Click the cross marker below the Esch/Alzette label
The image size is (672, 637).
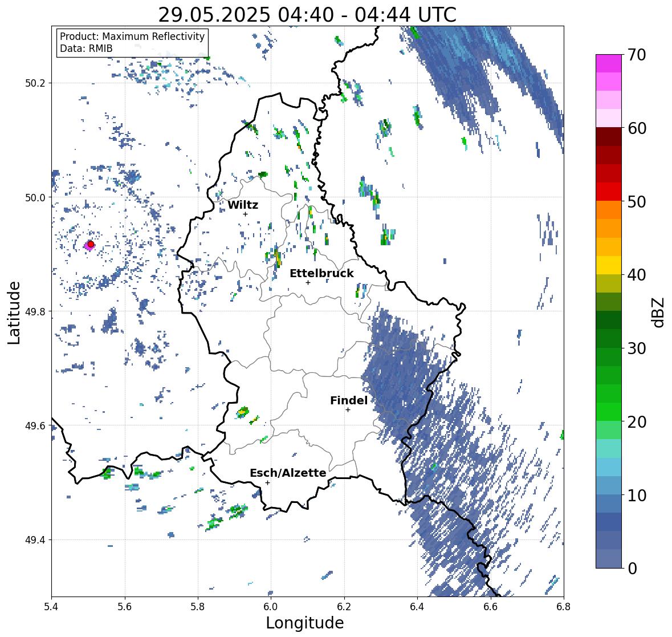pos(267,482)
